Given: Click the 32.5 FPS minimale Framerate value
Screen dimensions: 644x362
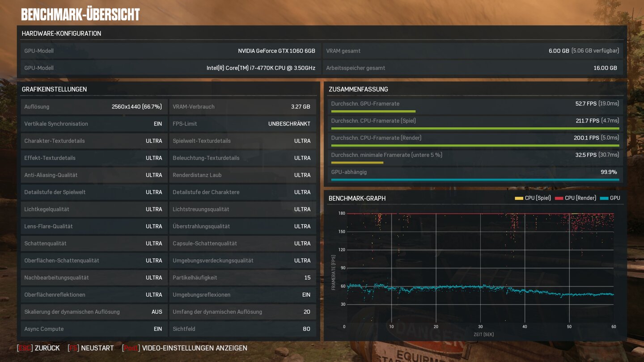Looking at the screenshot, I should tap(586, 155).
